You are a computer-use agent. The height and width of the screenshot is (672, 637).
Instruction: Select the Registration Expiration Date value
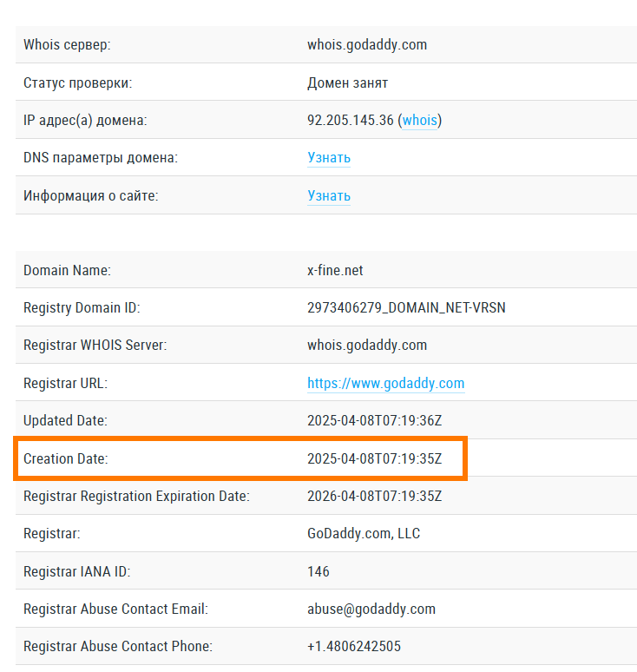click(374, 496)
